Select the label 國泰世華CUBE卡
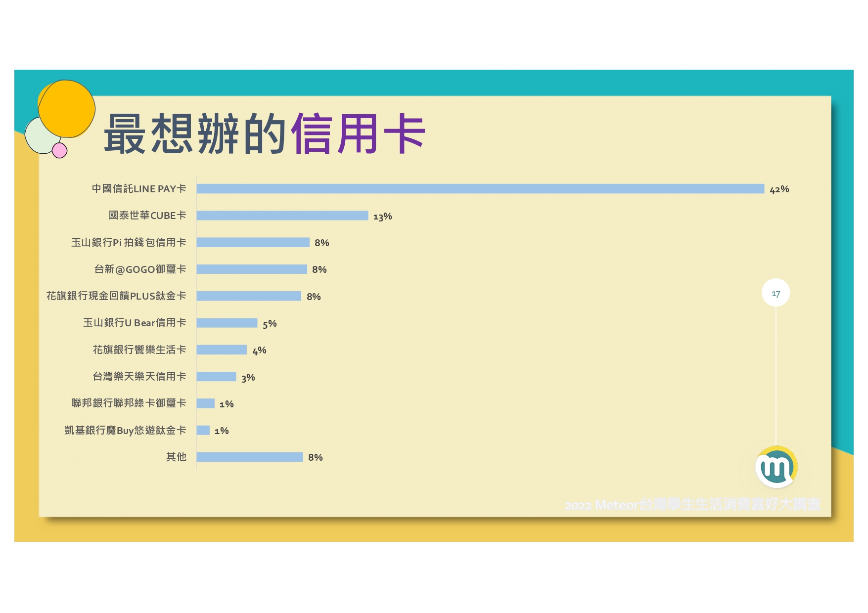 [147, 216]
